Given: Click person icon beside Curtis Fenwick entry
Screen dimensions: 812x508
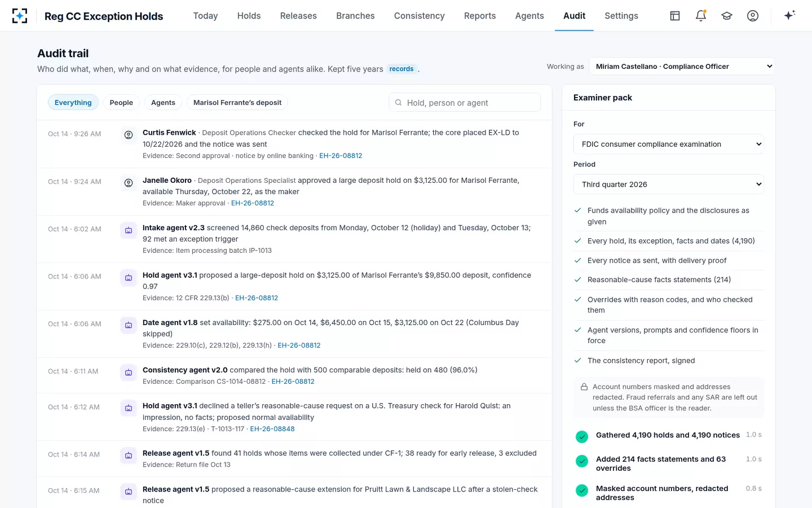Looking at the screenshot, I should (129, 135).
